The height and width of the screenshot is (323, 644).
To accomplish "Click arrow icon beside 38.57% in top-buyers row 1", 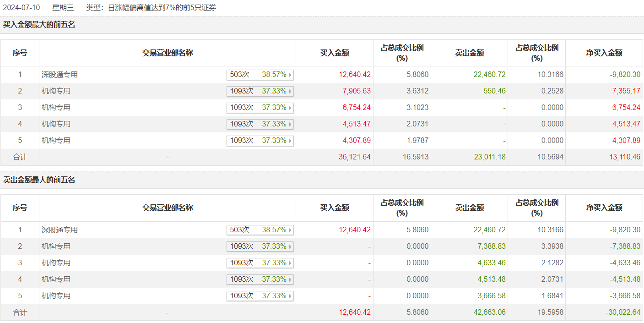I will pos(290,75).
